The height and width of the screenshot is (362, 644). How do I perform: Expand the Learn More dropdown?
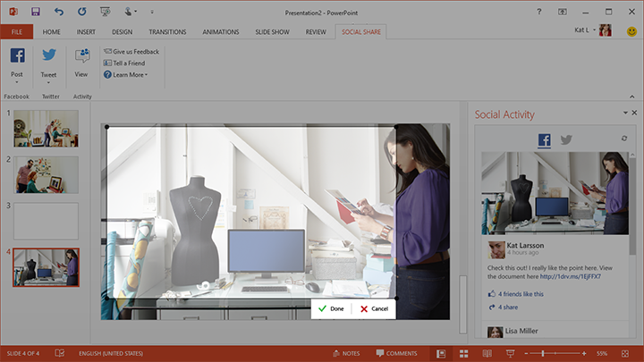pos(126,74)
